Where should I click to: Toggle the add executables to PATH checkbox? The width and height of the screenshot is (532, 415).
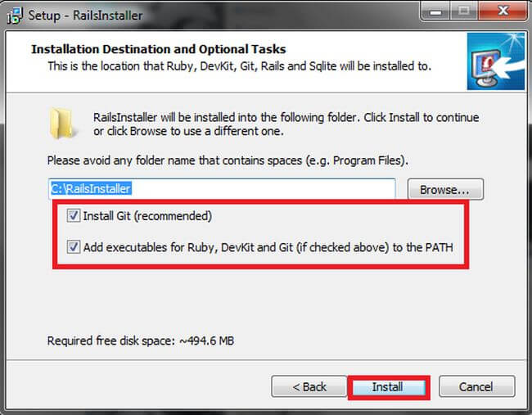pyautogui.click(x=74, y=246)
